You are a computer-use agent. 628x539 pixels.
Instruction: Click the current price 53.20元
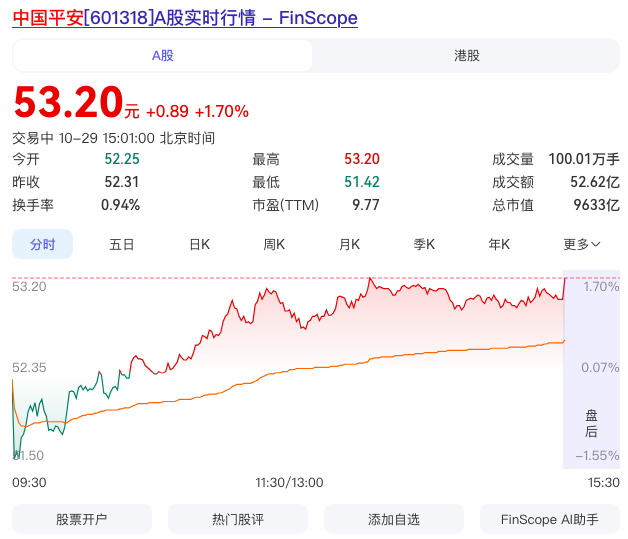point(76,103)
